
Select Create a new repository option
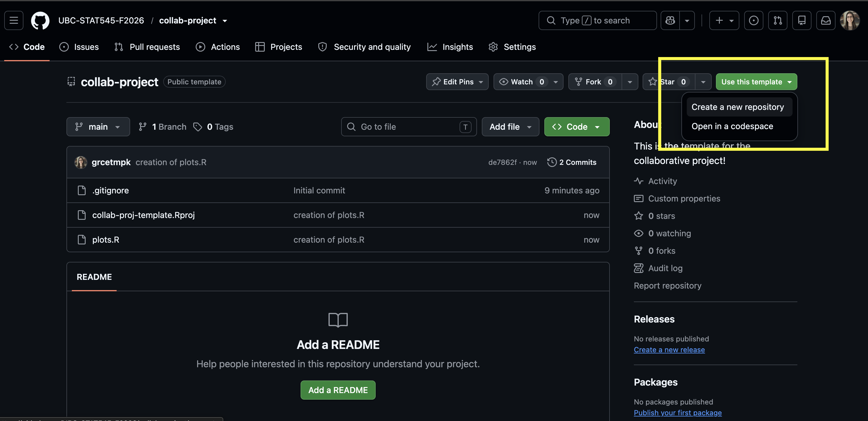click(x=739, y=107)
